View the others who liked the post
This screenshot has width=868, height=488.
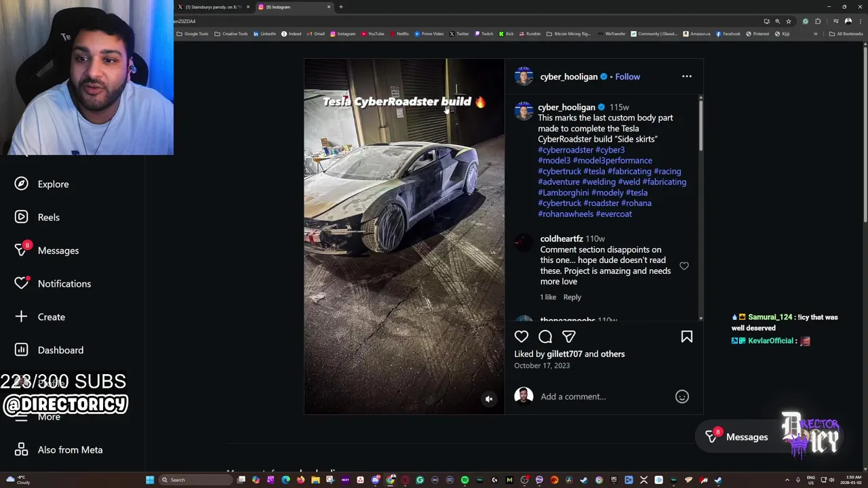612,354
